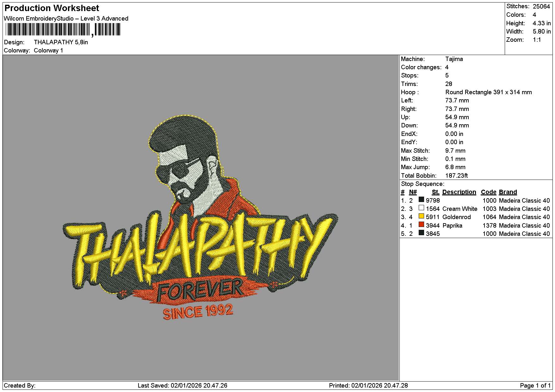
Task: Click the 'Down:' margin label
Action: pyautogui.click(x=410, y=126)
